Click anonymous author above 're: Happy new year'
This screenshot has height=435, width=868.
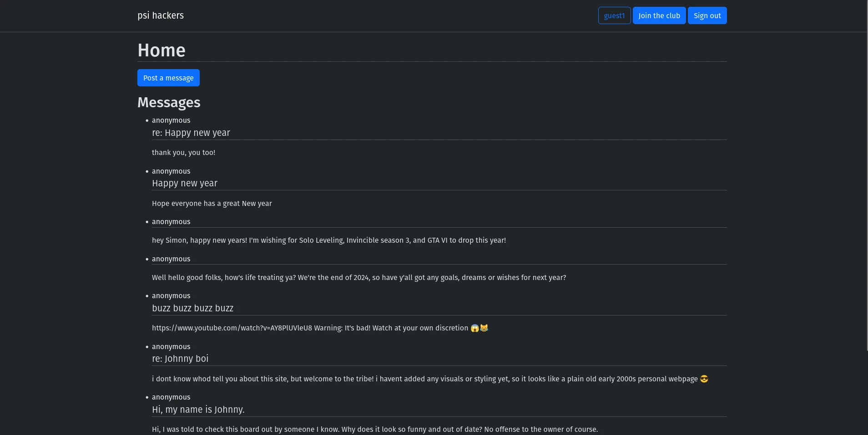(x=171, y=120)
